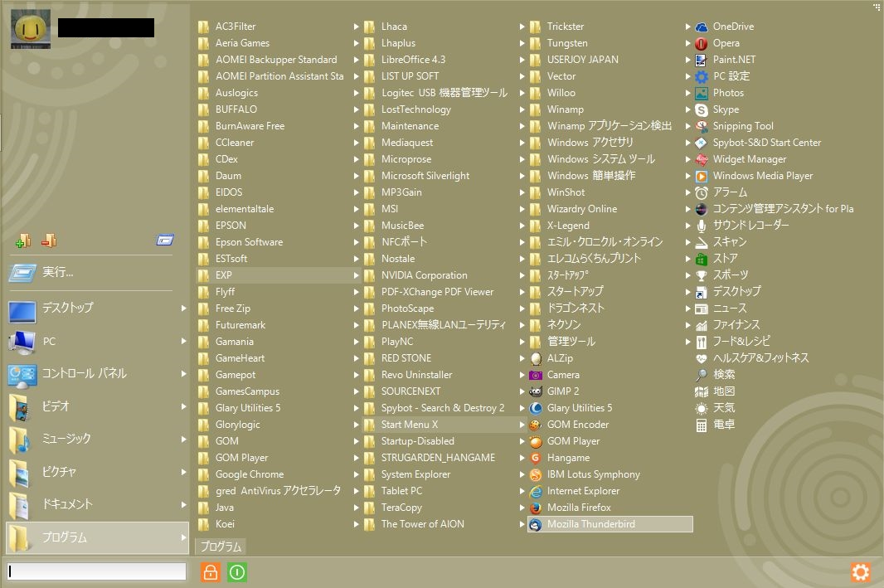The height and width of the screenshot is (588, 884).
Task: Expand the コントロール パネル submenu arrow
Action: coord(183,373)
